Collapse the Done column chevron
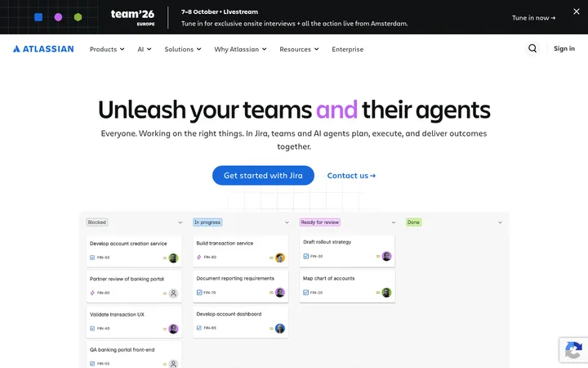Screen dimensions: 588x368 coord(500,222)
